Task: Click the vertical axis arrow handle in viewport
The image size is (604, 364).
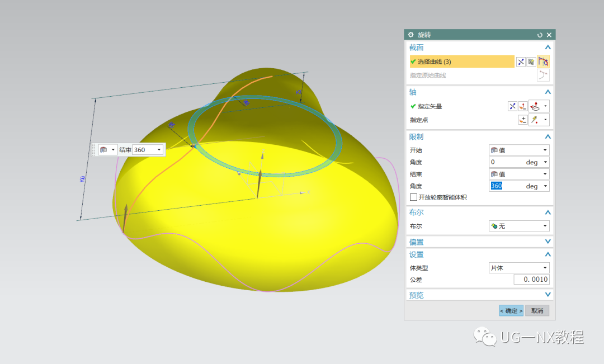Action: 260,183
